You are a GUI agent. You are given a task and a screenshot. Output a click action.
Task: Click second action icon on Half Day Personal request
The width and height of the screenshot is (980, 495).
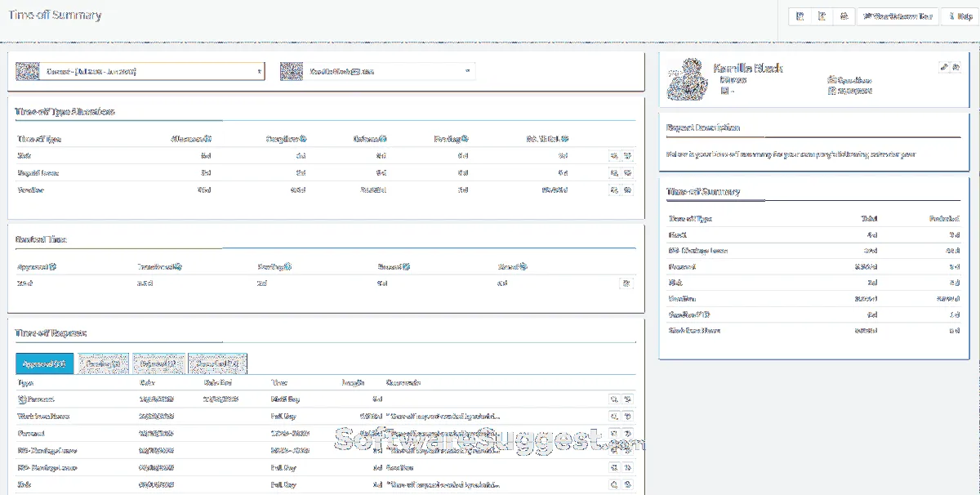pyautogui.click(x=627, y=399)
